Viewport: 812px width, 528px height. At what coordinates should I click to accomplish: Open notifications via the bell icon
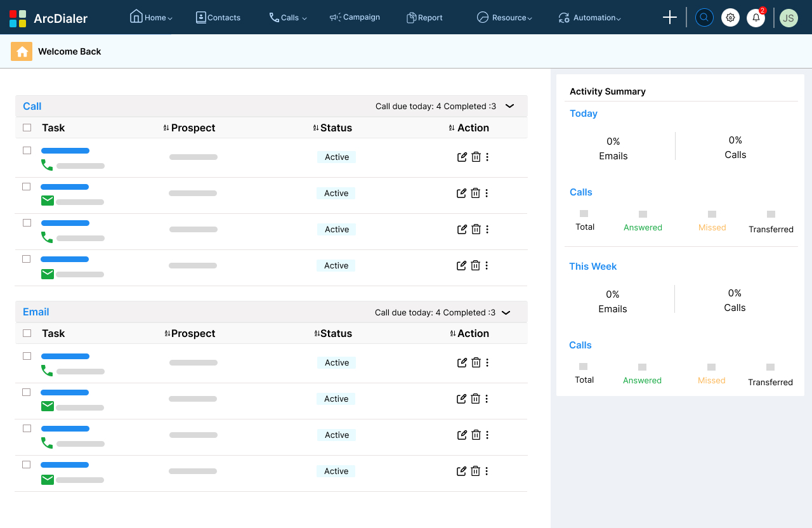coord(756,17)
